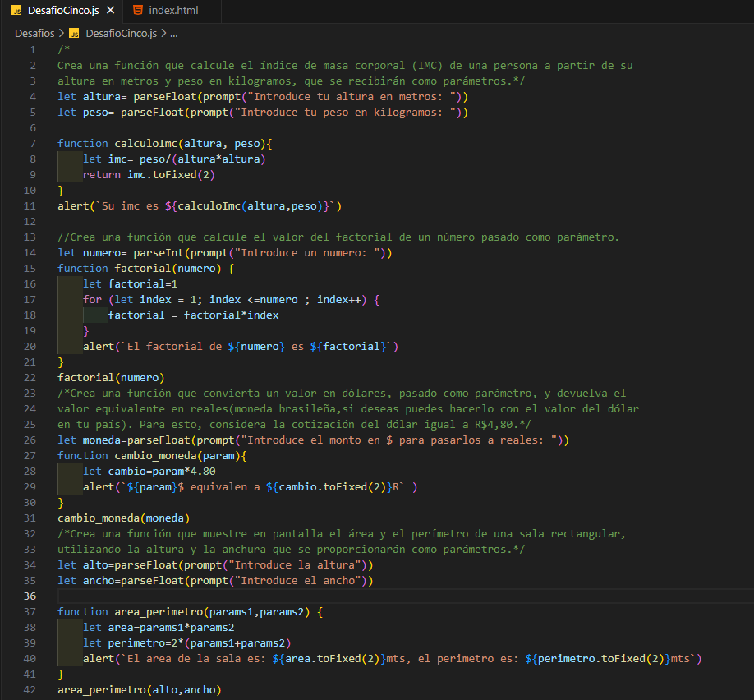
Task: Click line number 42 in the gutter
Action: tap(30, 690)
